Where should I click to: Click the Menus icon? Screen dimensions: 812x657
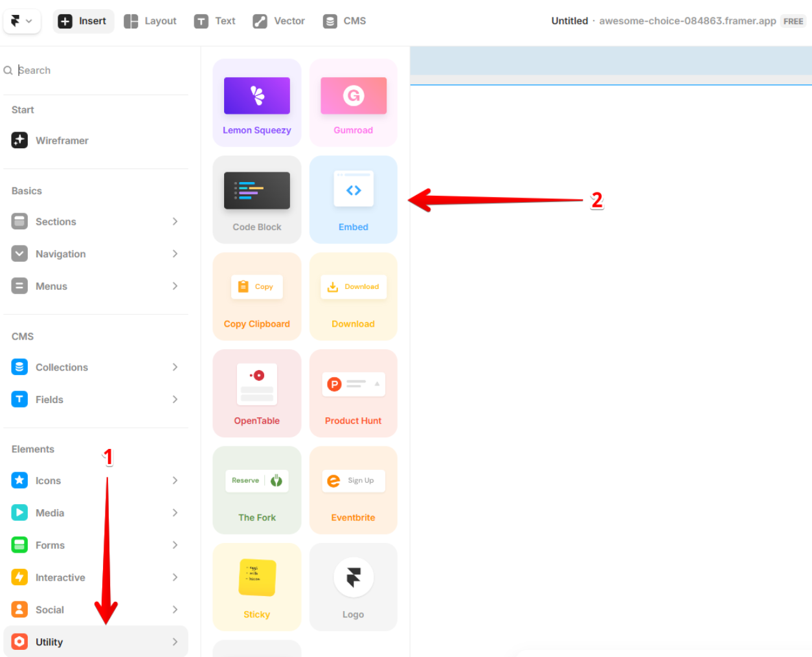click(19, 286)
